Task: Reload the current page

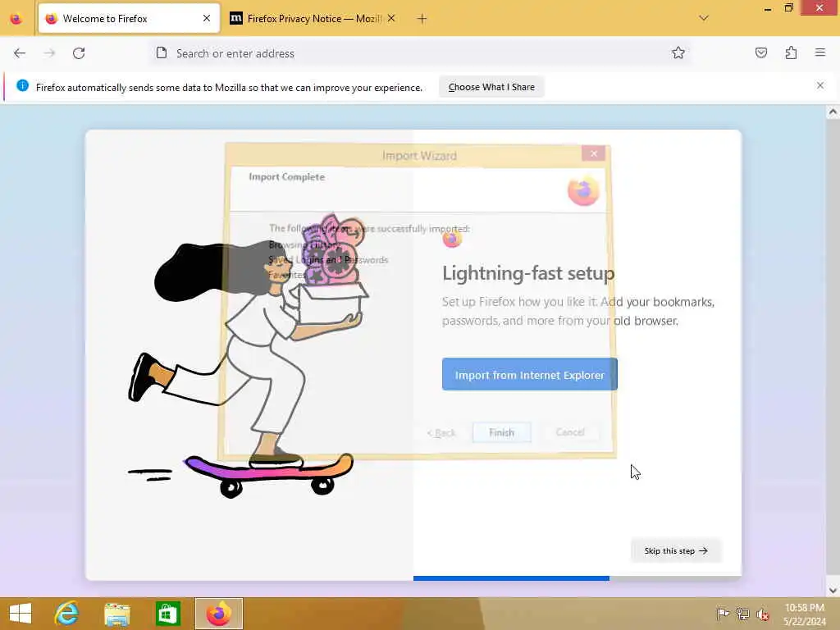Action: click(79, 53)
